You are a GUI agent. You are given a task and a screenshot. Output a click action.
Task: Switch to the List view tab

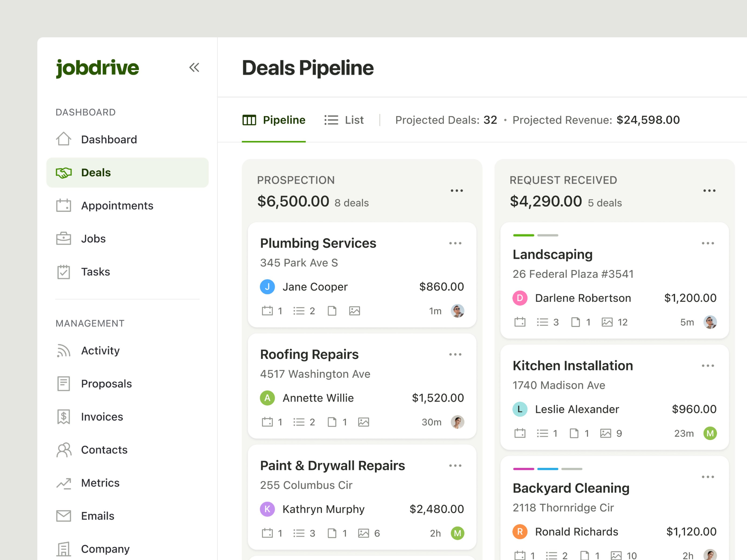(344, 120)
